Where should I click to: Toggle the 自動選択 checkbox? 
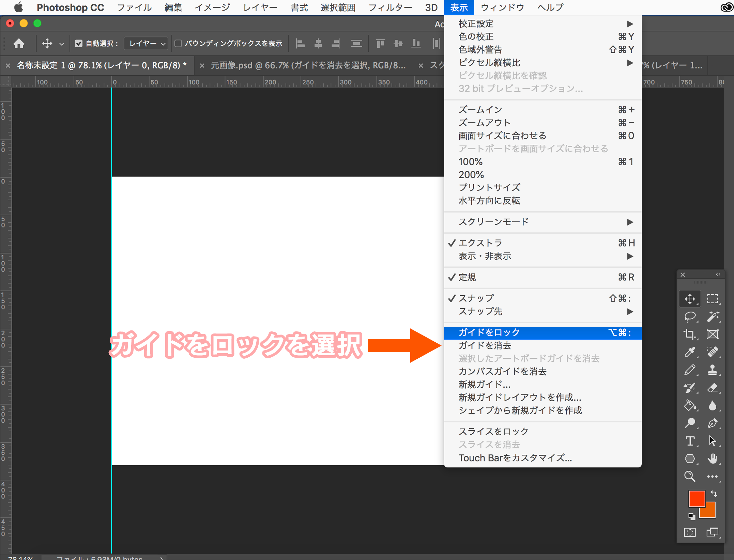(x=79, y=43)
